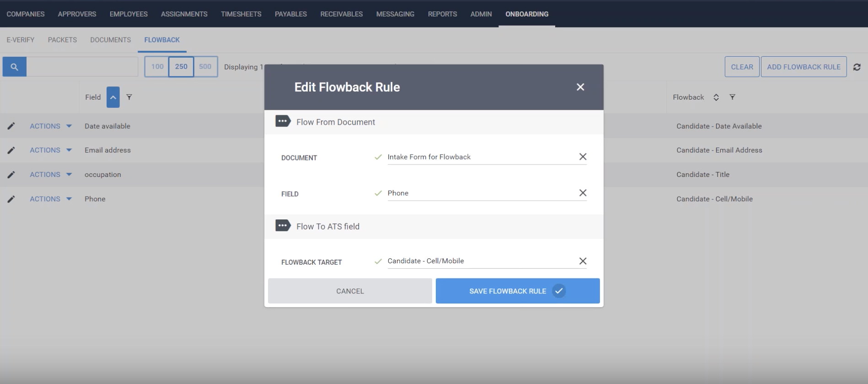Clear the Document field with its X icon
The height and width of the screenshot is (384, 868).
pyautogui.click(x=583, y=157)
